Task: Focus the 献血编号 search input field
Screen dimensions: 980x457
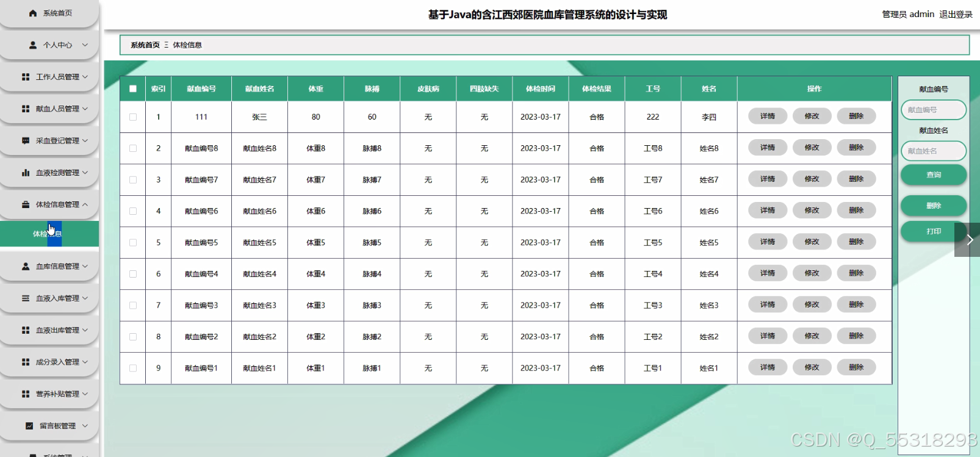Action: (934, 110)
